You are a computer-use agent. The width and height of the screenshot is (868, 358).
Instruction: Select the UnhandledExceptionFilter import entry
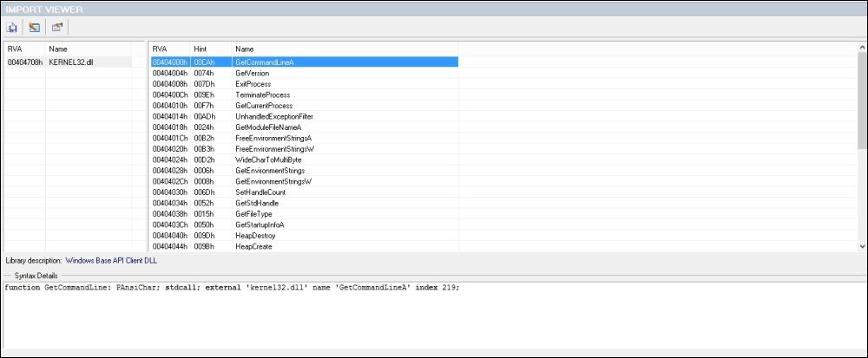point(274,116)
